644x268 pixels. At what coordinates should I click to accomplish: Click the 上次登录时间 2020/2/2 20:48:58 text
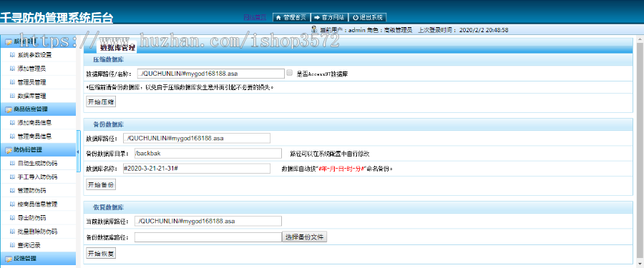click(463, 30)
